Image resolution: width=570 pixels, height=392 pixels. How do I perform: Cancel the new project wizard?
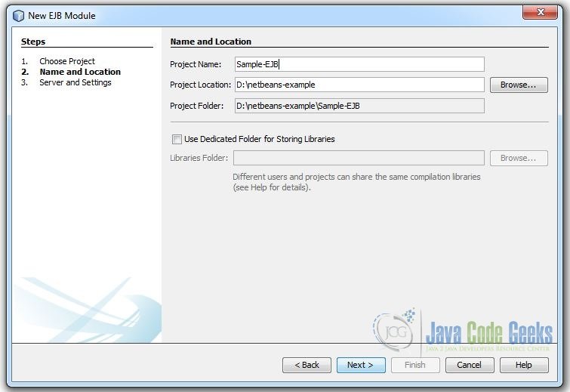click(470, 365)
